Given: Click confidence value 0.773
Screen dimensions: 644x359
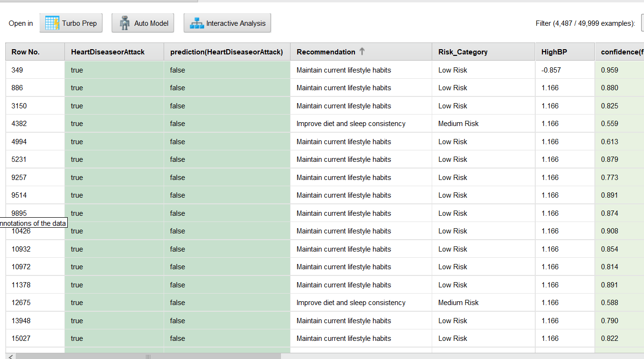Looking at the screenshot, I should point(610,178).
